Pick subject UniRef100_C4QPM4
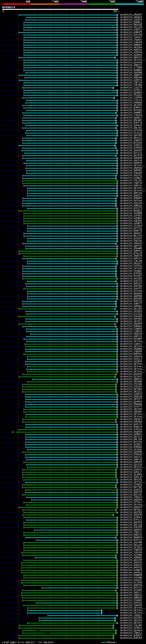Screen dimensions: 146x644 click(x=131, y=352)
